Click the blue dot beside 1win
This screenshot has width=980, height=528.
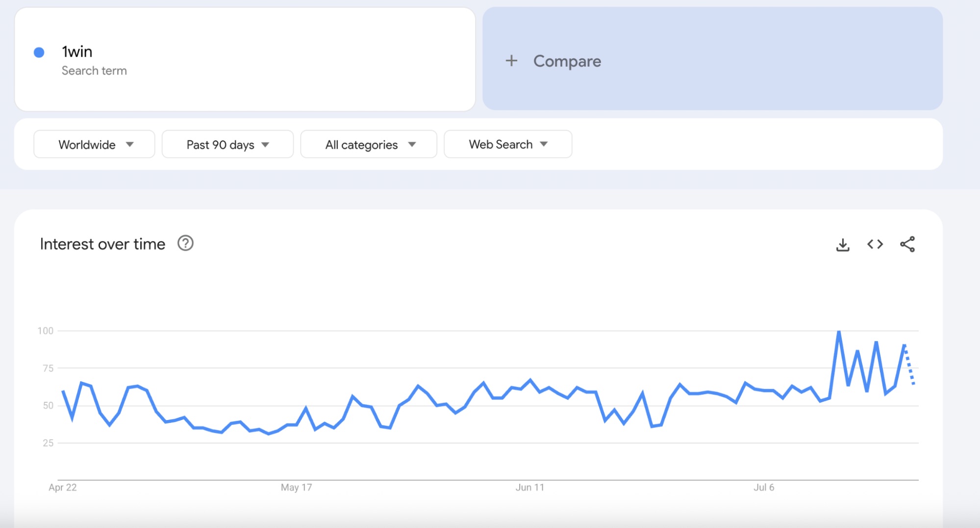(39, 53)
